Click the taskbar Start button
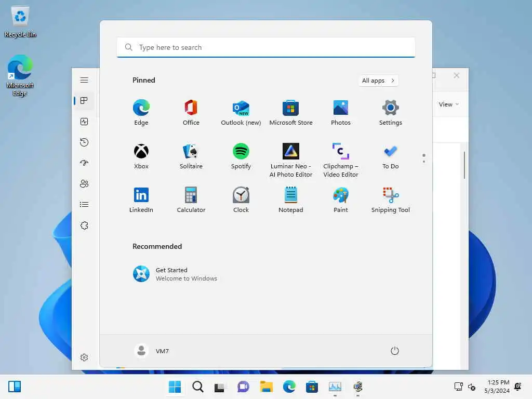The width and height of the screenshot is (532, 399). 175,387
